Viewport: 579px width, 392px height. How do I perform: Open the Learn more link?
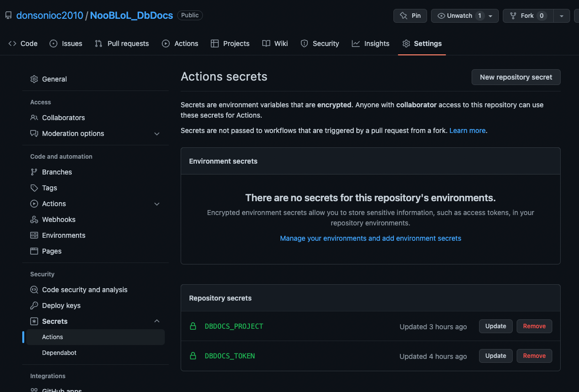(467, 131)
